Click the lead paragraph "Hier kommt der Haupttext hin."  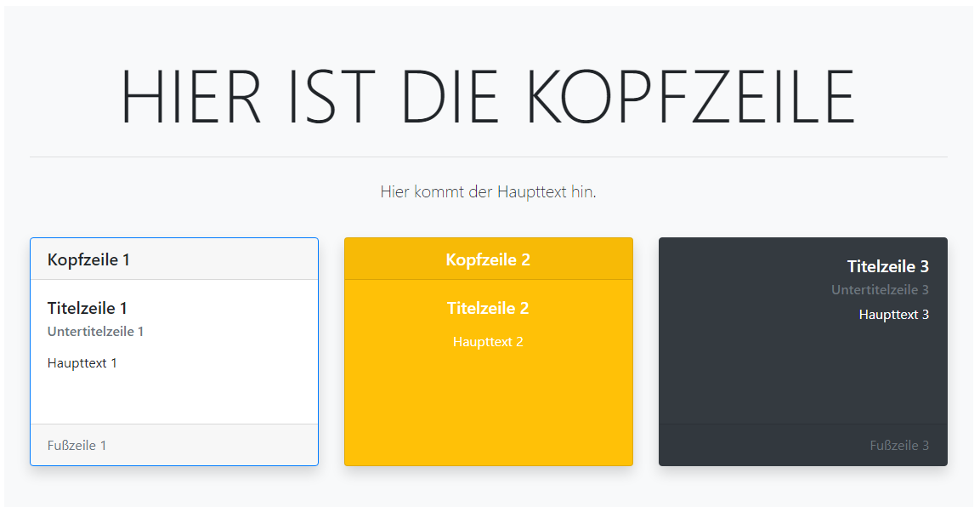point(488,192)
